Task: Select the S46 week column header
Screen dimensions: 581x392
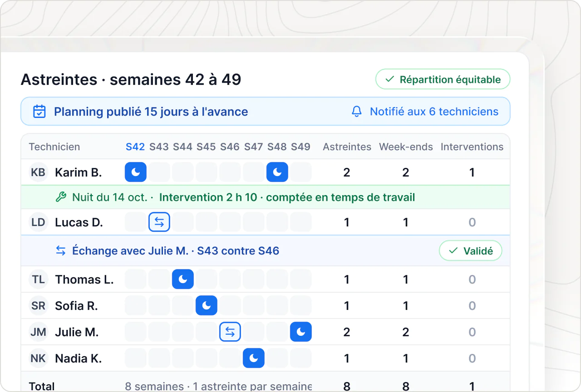Action: [x=230, y=147]
